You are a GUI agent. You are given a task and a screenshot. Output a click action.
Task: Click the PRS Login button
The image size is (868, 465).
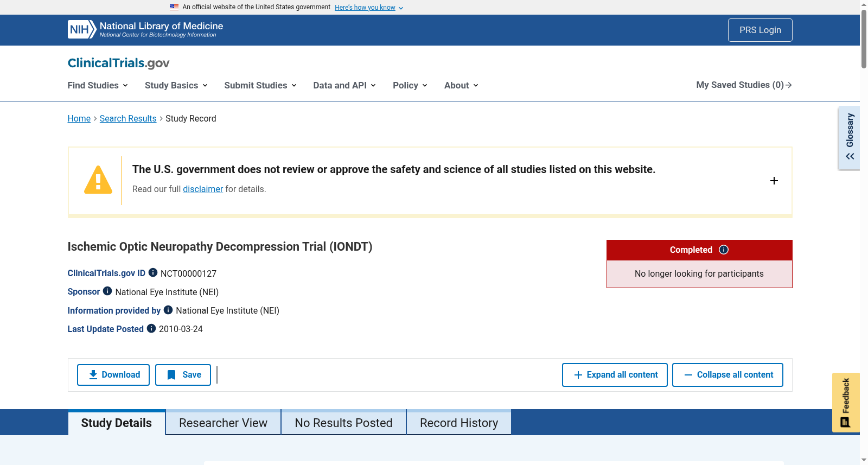click(x=760, y=30)
